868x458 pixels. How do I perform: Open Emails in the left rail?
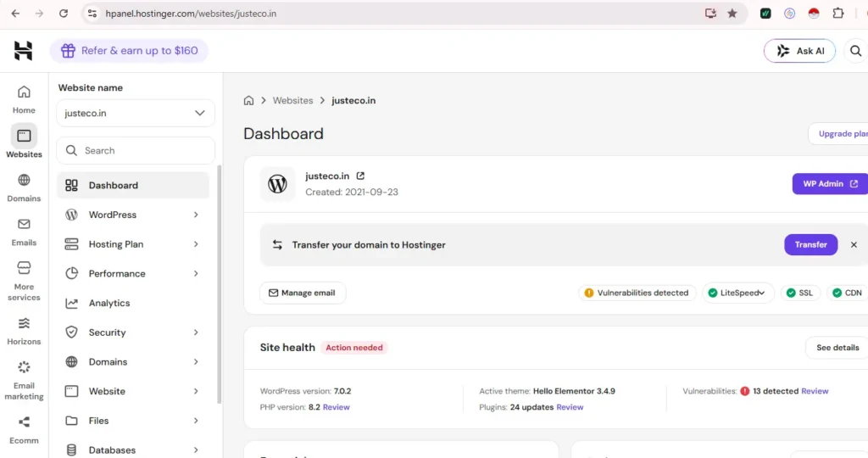click(x=24, y=232)
